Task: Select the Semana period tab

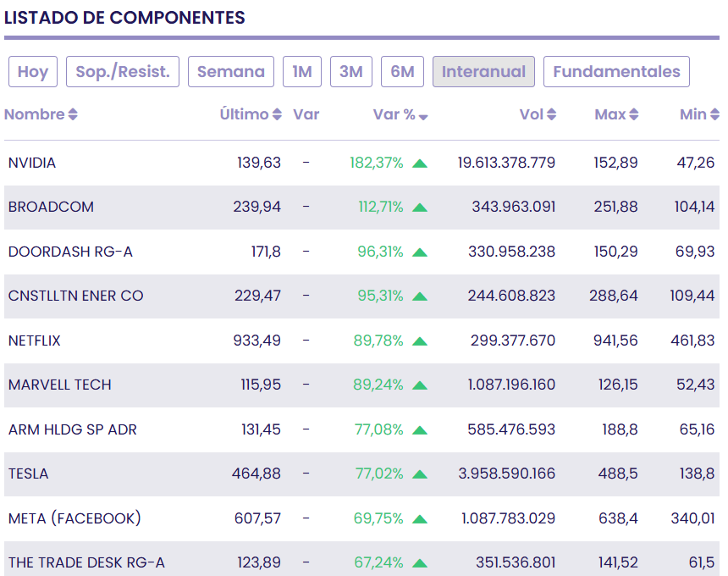Action: [x=231, y=72]
